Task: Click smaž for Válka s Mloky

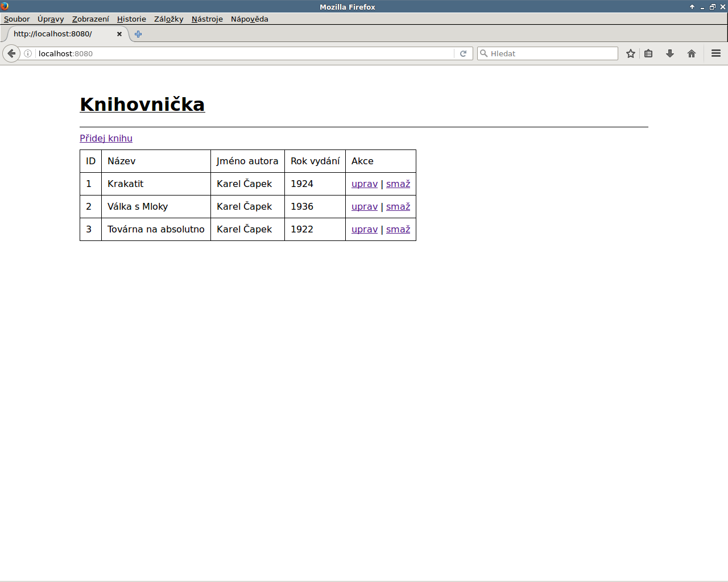Action: point(398,206)
